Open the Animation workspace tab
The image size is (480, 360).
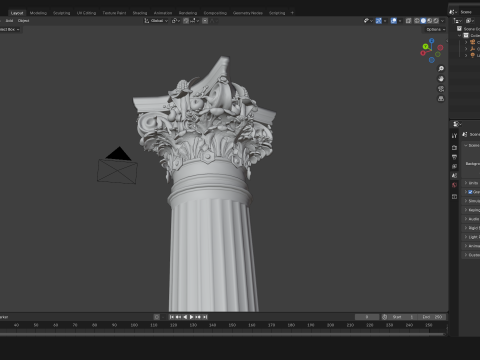click(x=163, y=13)
